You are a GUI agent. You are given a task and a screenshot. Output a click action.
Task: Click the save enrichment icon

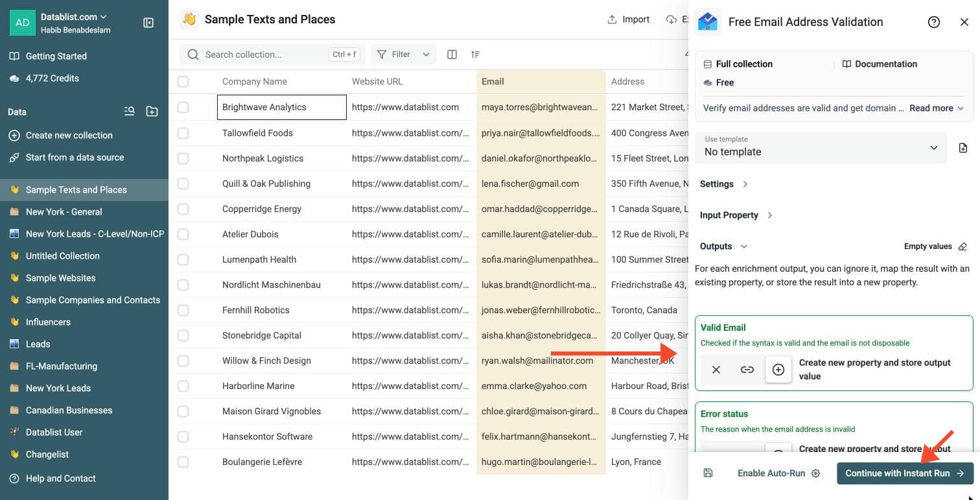click(x=708, y=473)
